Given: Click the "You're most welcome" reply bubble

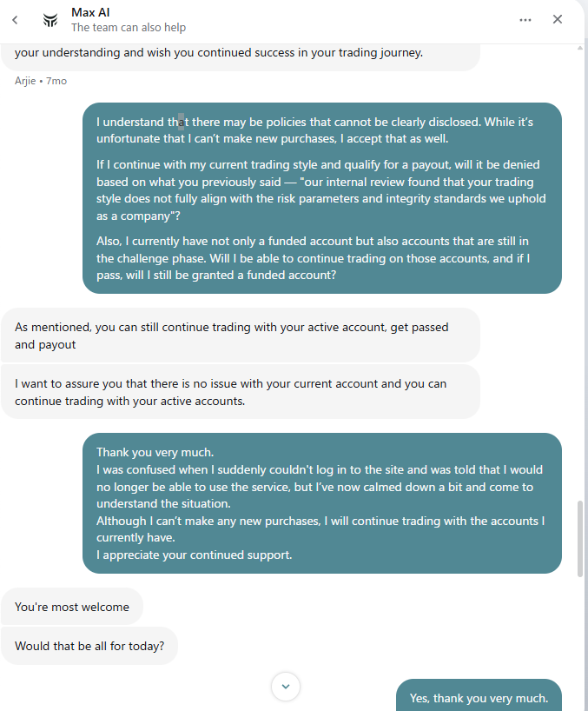Looking at the screenshot, I should point(72,607).
